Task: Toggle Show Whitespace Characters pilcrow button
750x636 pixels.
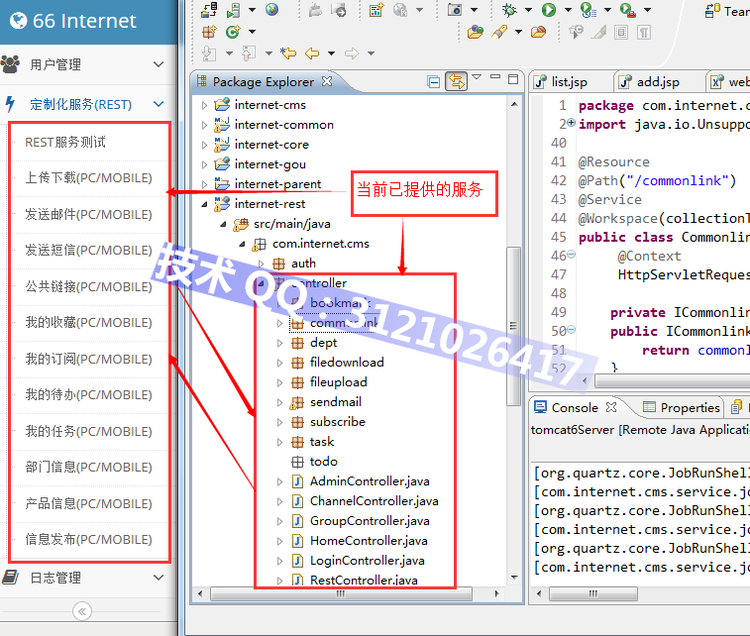Action: pyautogui.click(x=644, y=33)
